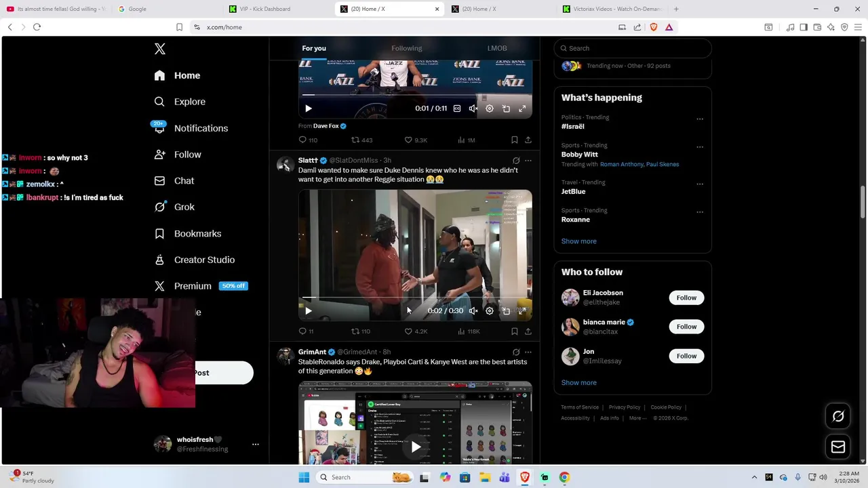Toggle captions on the Jazz video

[457, 108]
